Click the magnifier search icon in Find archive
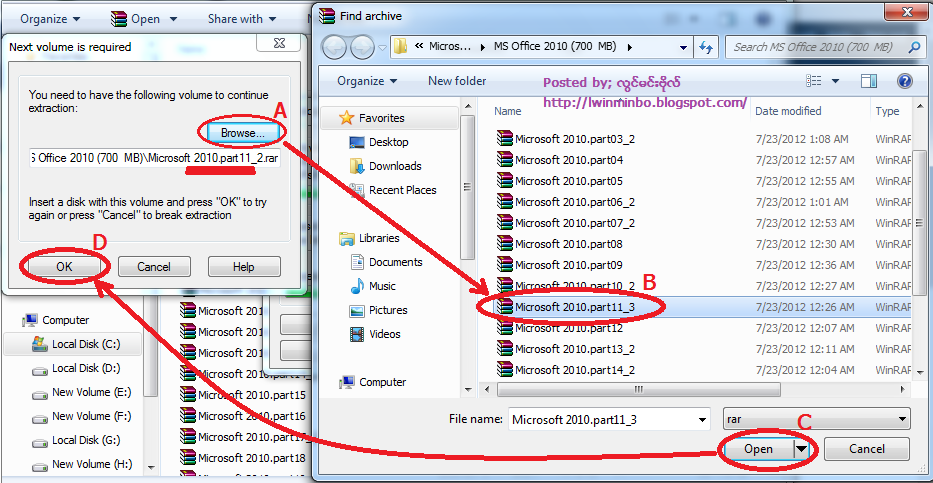Screen dimensions: 933x483 point(914,47)
